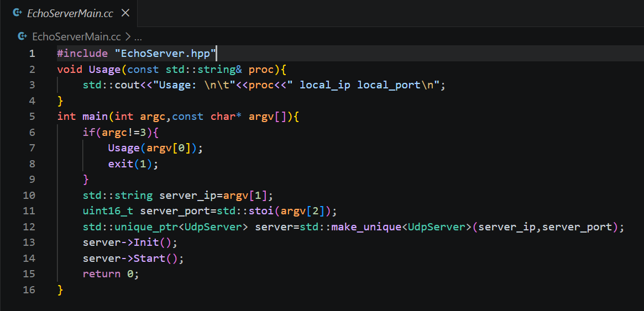Click the closing brace on line 16
Image resolution: width=644 pixels, height=311 pixels.
(60, 290)
